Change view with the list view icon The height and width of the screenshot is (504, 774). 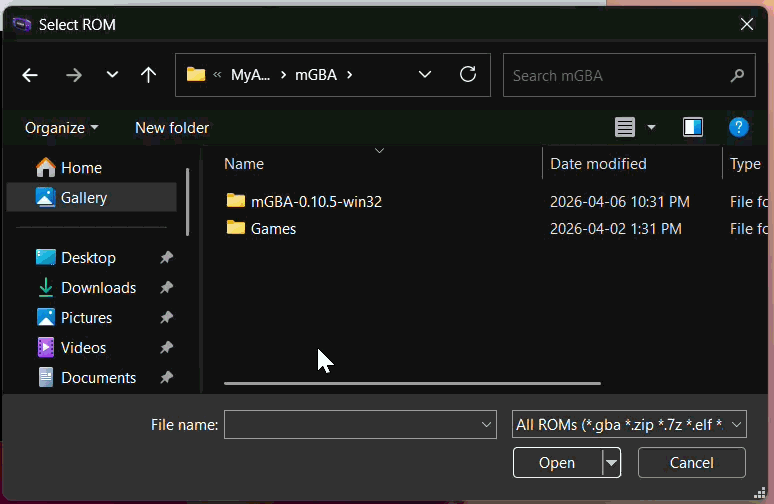625,127
